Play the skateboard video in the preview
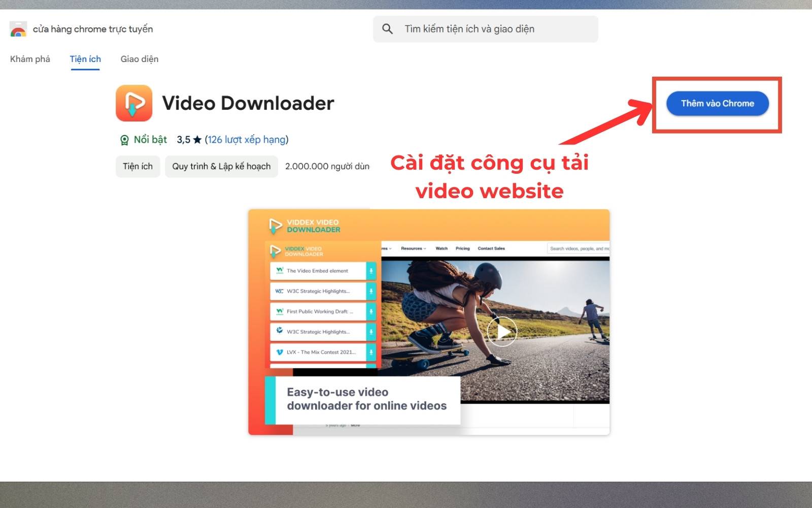 click(502, 332)
